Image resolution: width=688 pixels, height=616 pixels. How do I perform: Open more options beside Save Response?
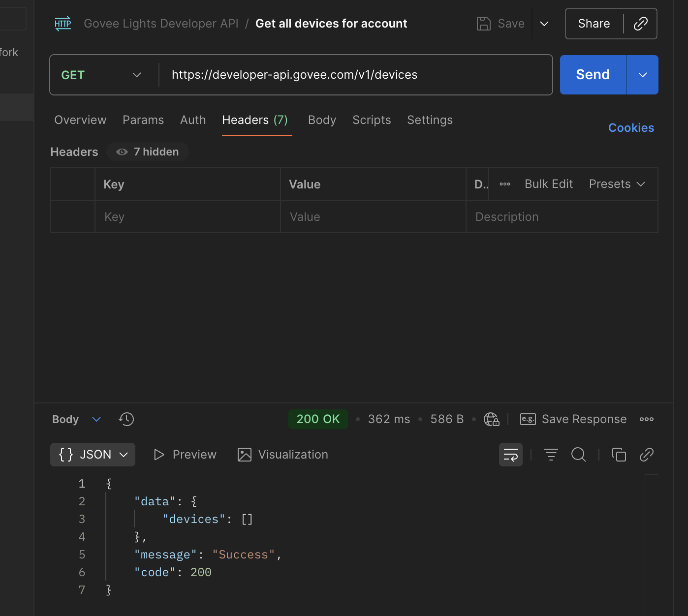click(x=646, y=419)
